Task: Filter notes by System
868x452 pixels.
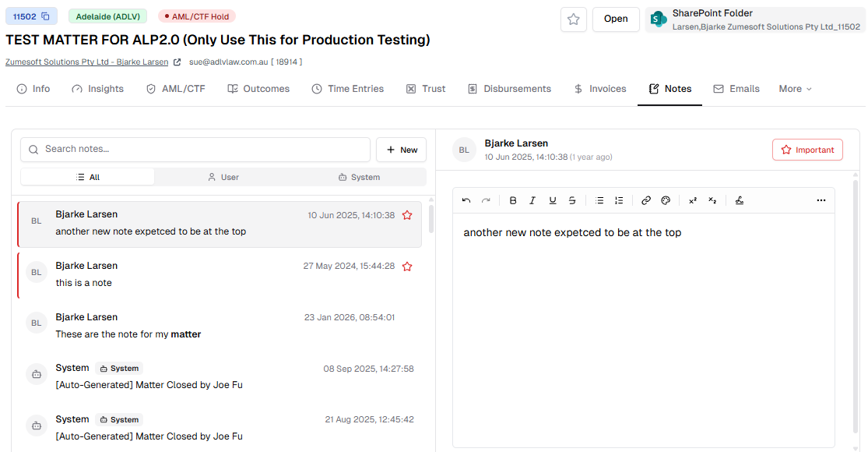Action: pyautogui.click(x=359, y=177)
